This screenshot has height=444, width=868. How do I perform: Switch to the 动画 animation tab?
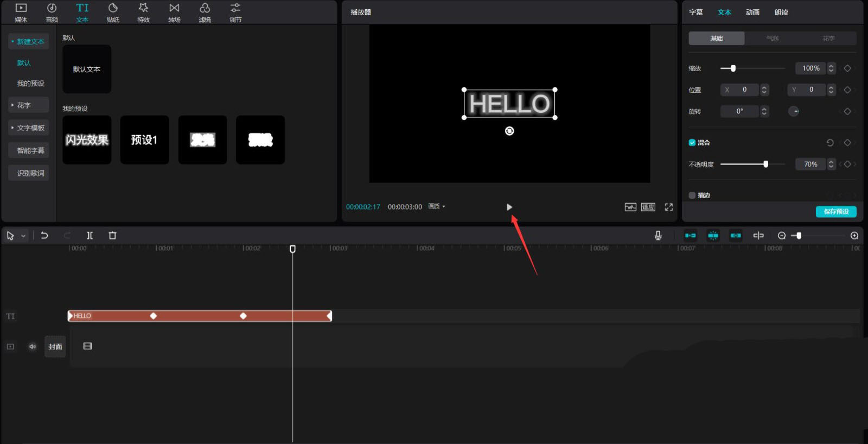pyautogui.click(x=752, y=12)
